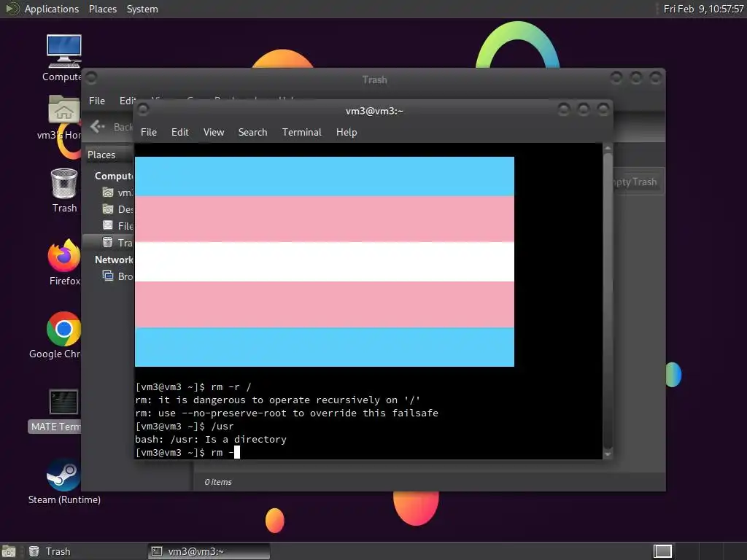Select File System icon in Places sidebar

[108, 226]
